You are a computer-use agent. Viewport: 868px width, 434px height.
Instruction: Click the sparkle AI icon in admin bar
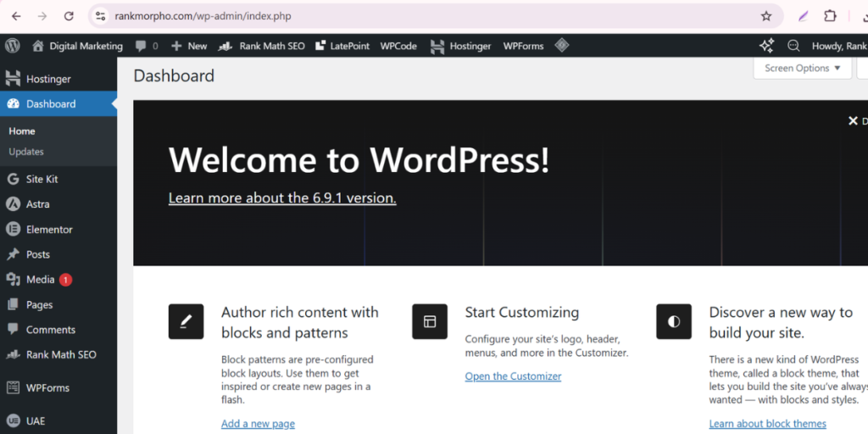click(766, 46)
